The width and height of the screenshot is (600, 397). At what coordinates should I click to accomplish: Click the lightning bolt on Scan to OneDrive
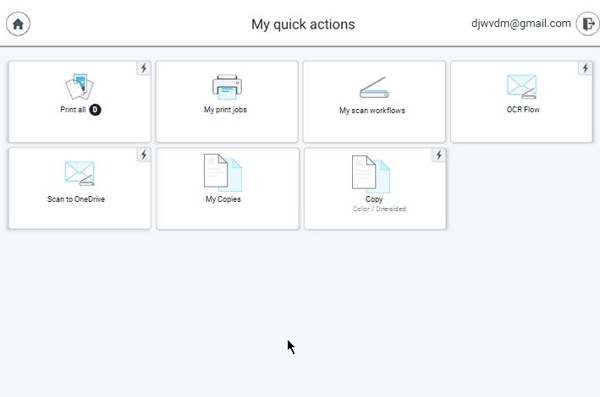click(x=144, y=155)
